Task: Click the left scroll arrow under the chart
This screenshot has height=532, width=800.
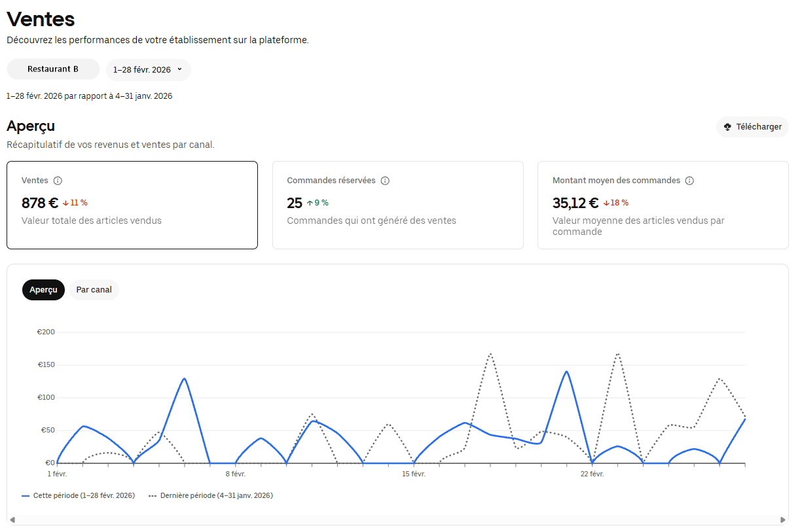Action: tap(12, 520)
